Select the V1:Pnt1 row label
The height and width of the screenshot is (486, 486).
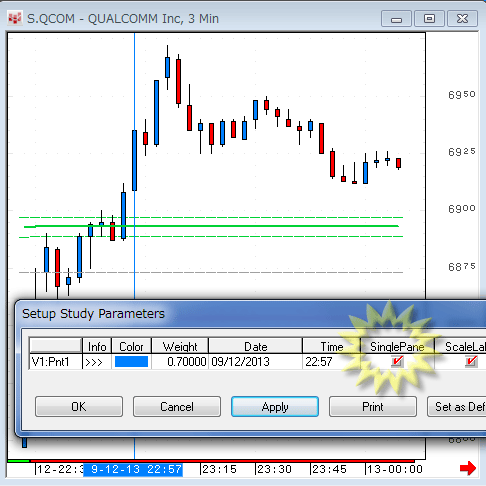55,362
